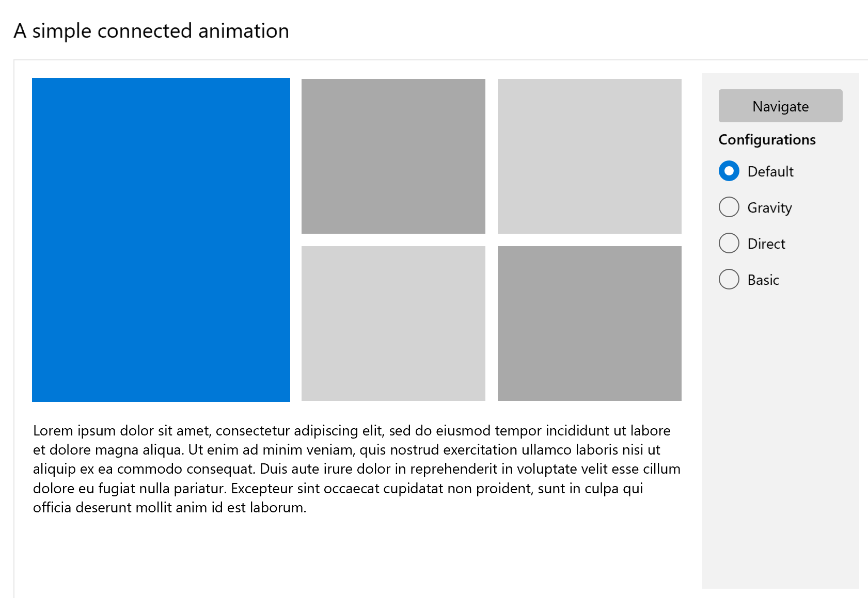
Task: Click the large blue hero image
Action: pos(161,239)
